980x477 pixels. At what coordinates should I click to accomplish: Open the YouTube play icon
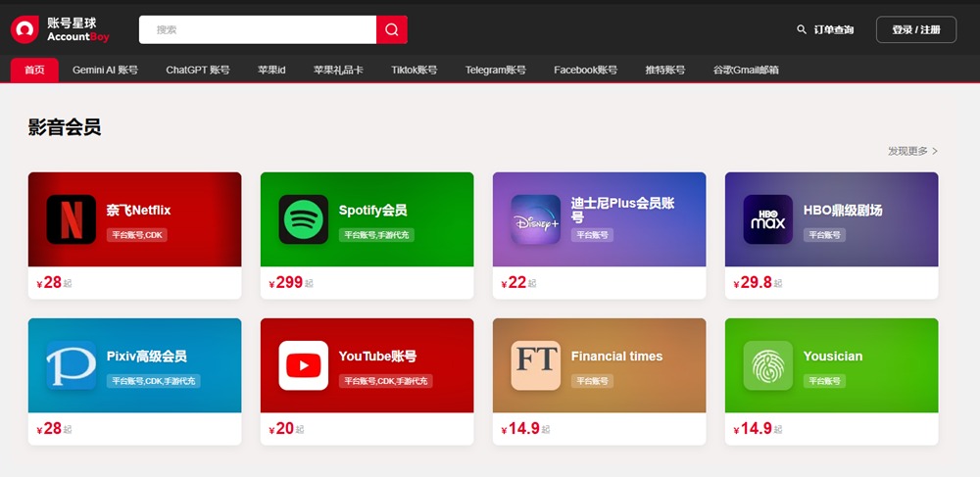(304, 365)
